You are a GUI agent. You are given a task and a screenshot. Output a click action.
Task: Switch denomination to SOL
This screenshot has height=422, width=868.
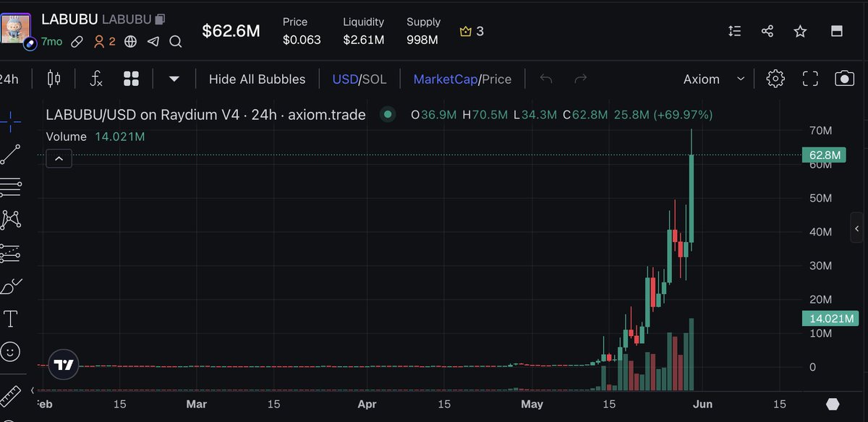[x=374, y=79]
